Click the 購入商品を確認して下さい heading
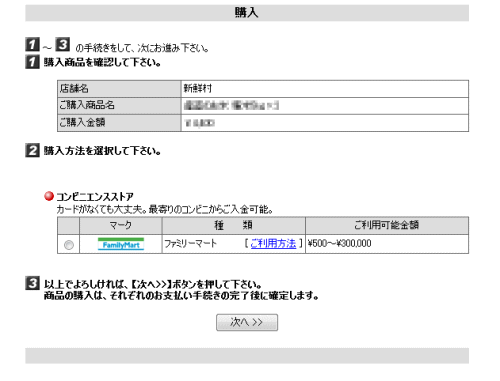Image resolution: width=500 pixels, height=381 pixels. (102, 62)
